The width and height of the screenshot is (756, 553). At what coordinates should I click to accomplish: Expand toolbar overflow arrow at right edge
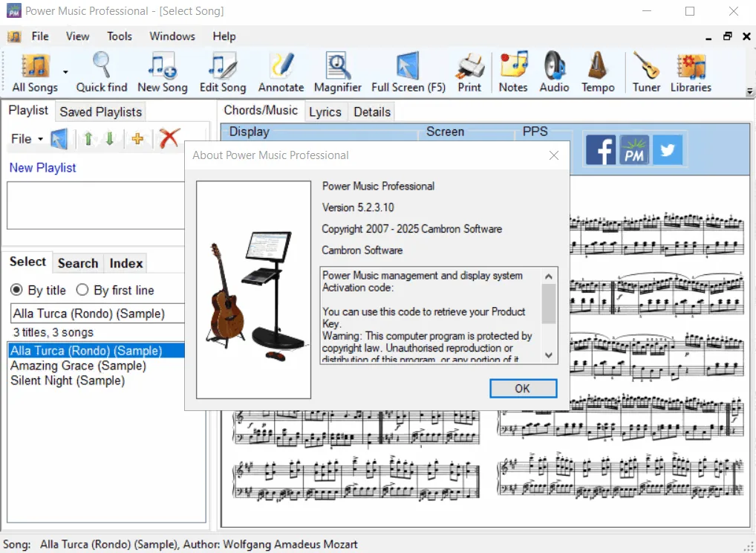(x=749, y=91)
